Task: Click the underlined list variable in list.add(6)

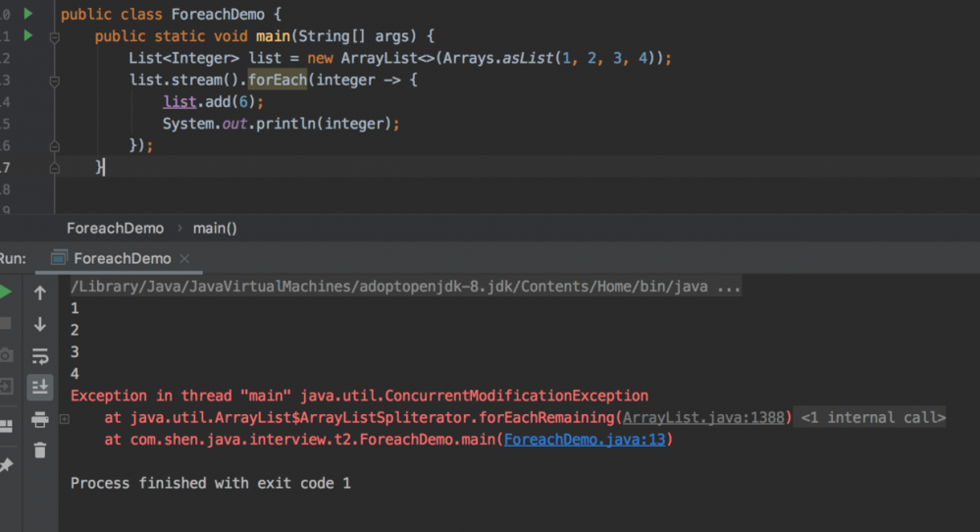Action: (x=180, y=102)
